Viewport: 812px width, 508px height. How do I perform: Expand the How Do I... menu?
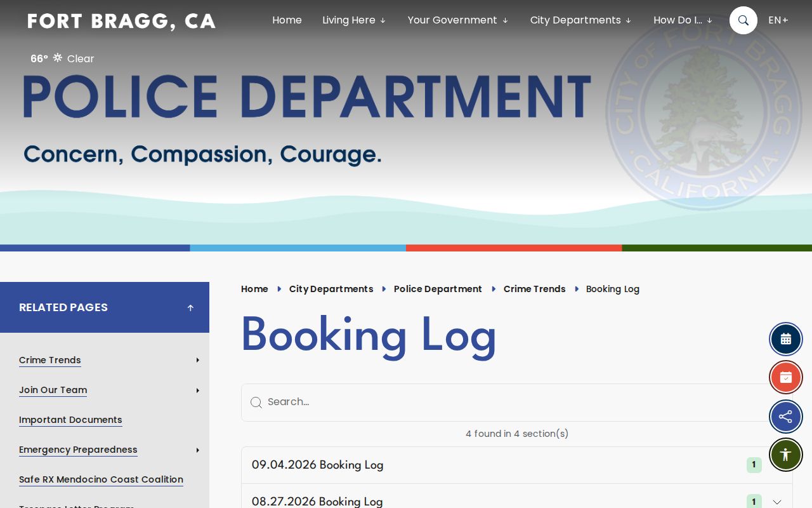[683, 20]
